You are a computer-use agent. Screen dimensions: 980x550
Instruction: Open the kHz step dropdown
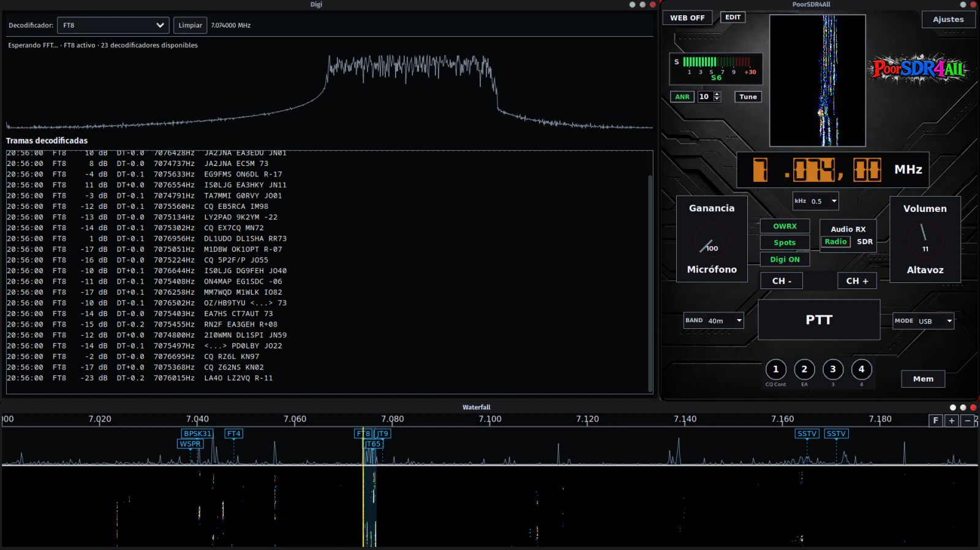pos(816,201)
